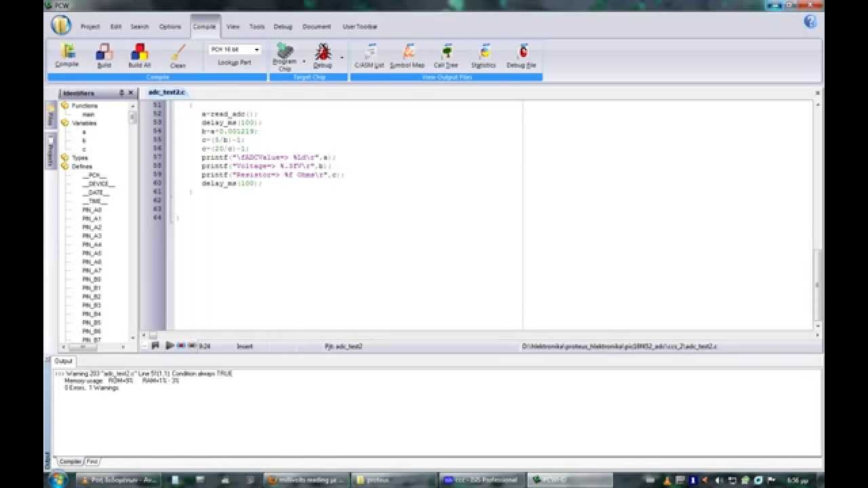
Task: Open the Program Chip dropdown arrow
Action: click(304, 62)
